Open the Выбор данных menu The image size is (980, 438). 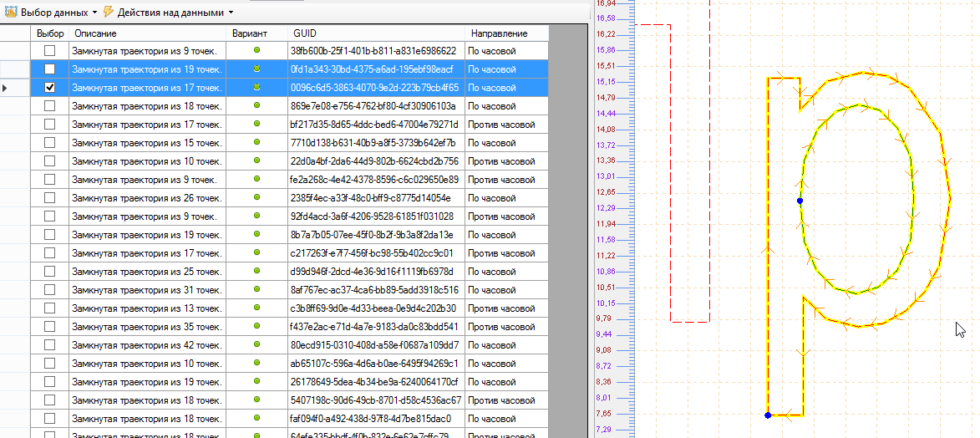51,12
